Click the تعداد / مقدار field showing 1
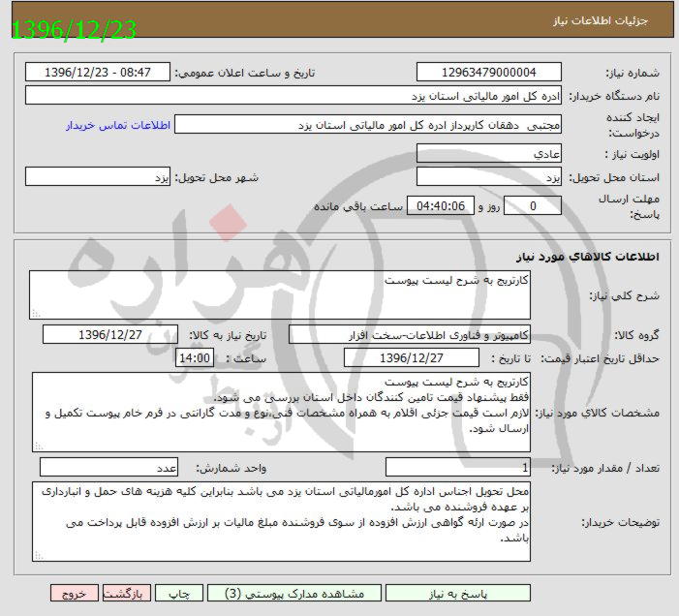The width and height of the screenshot is (679, 616). click(x=458, y=468)
